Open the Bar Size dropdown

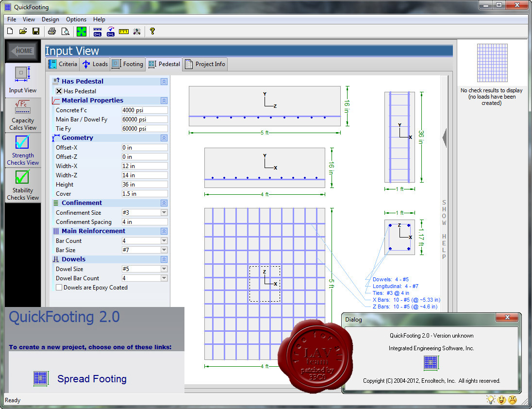(x=164, y=250)
